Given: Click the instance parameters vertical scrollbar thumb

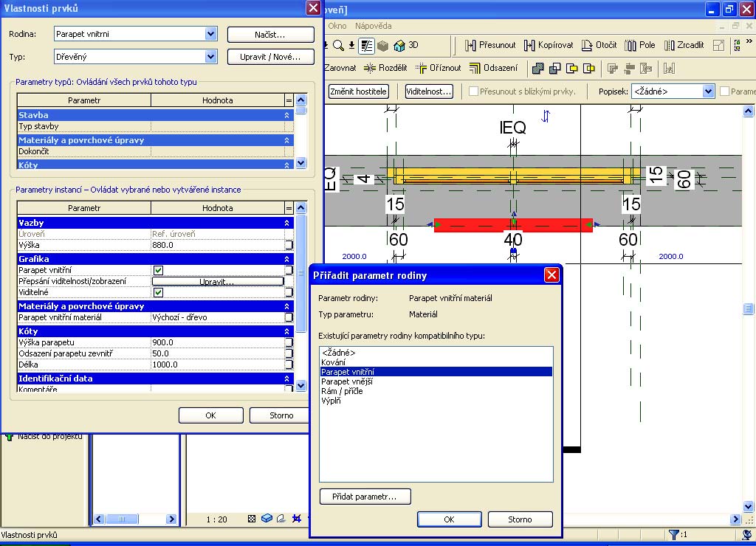Looking at the screenshot, I should coord(301,273).
